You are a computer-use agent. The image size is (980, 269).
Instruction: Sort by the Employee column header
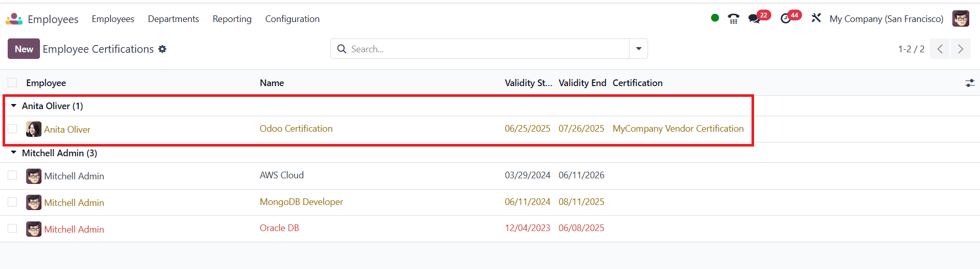click(46, 83)
